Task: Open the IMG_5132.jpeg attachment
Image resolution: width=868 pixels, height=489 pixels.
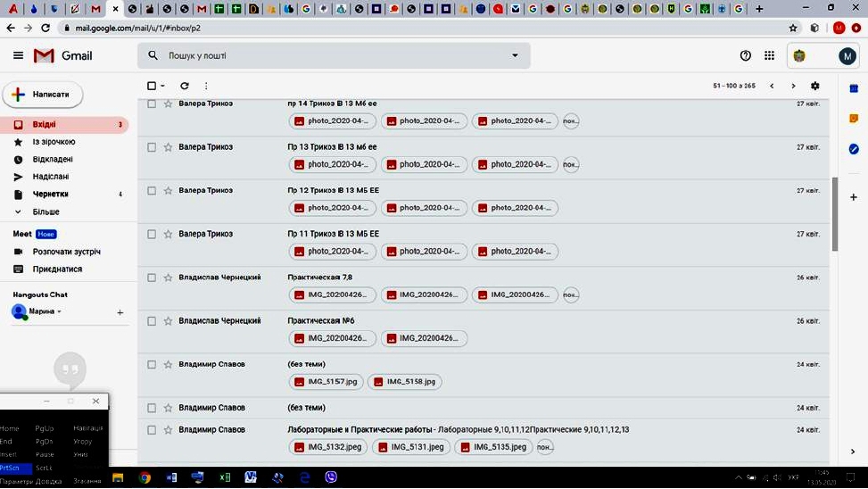Action: 327,447
